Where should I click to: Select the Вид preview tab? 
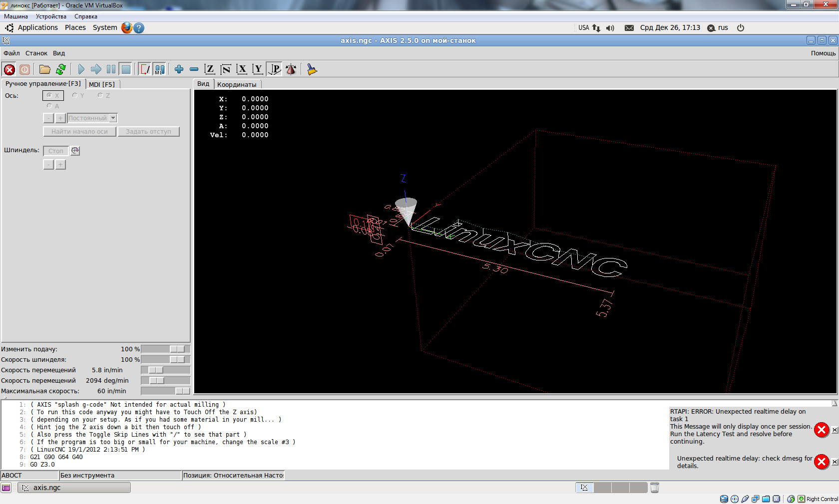203,84
